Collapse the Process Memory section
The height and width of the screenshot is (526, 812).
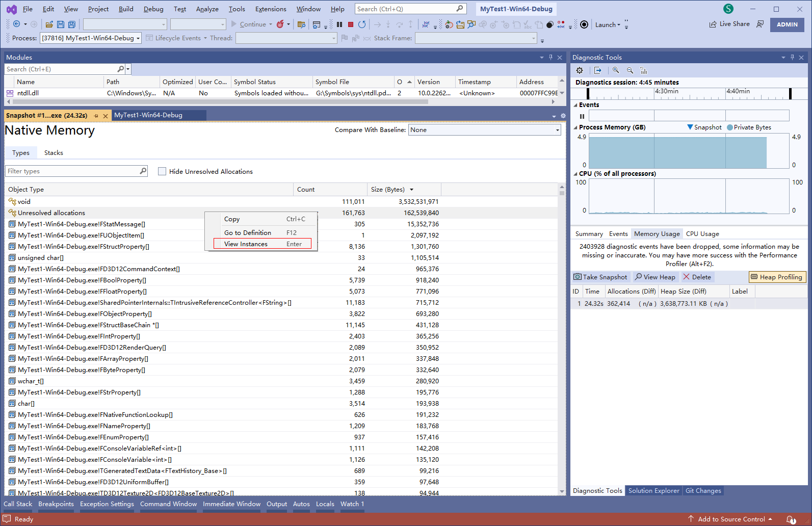[575, 127]
